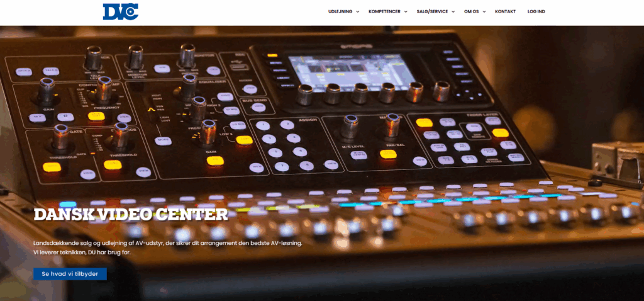Image resolution: width=644 pixels, height=301 pixels.
Task: Expand the Salg/Service dropdown arrow
Action: click(453, 12)
